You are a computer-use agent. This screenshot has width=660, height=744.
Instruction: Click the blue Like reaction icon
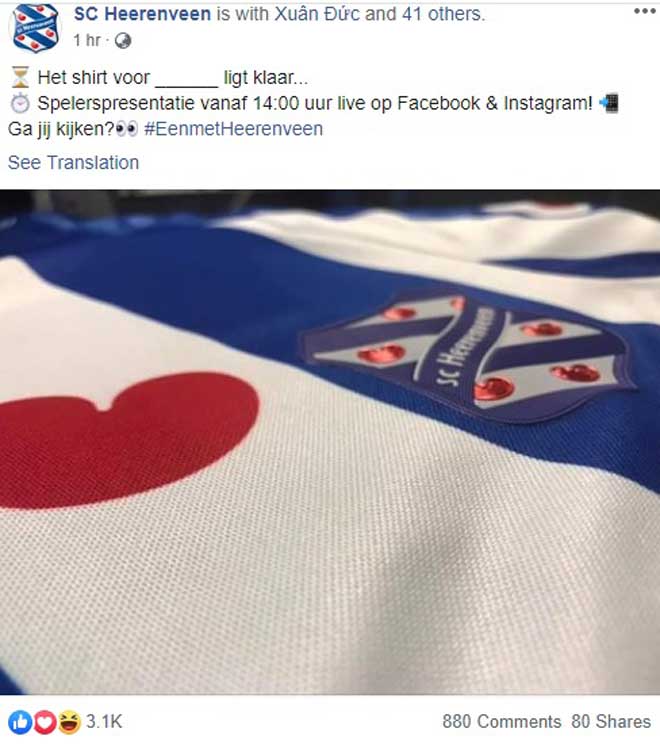20,722
